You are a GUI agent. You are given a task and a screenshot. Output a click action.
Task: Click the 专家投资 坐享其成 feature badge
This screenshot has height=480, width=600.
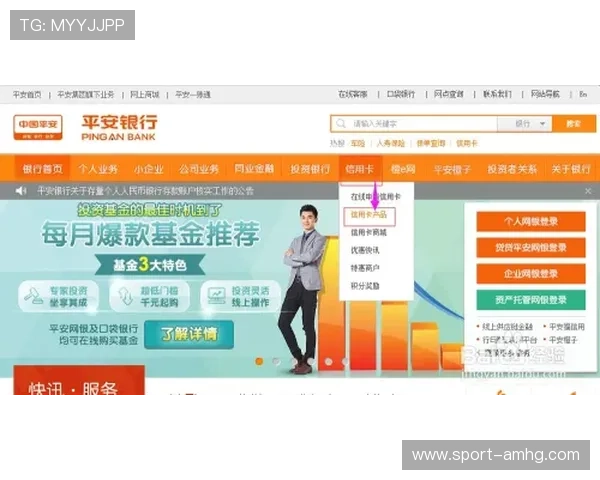pos(58,296)
